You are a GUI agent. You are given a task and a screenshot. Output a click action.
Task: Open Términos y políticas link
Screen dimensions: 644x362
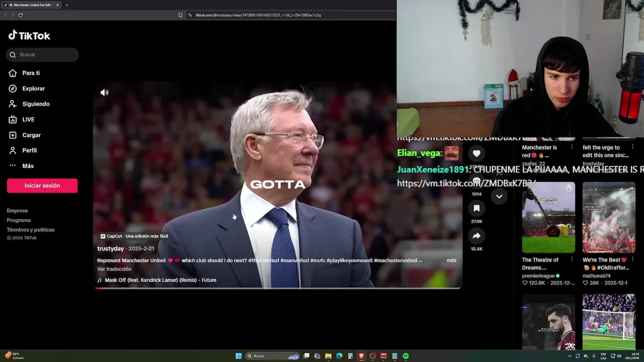coord(31,230)
